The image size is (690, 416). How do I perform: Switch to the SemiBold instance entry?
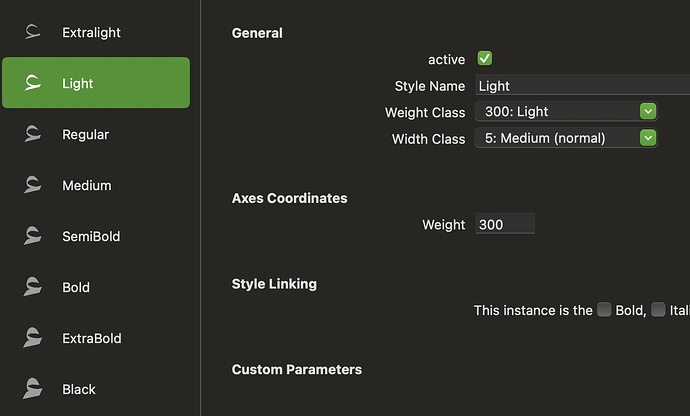(96, 236)
